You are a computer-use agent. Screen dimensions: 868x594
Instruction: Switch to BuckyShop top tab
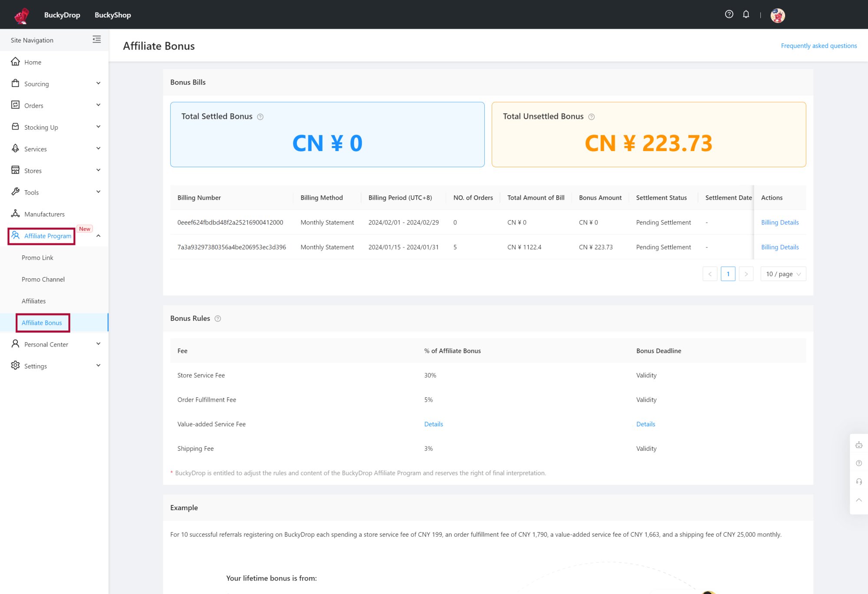click(x=113, y=15)
